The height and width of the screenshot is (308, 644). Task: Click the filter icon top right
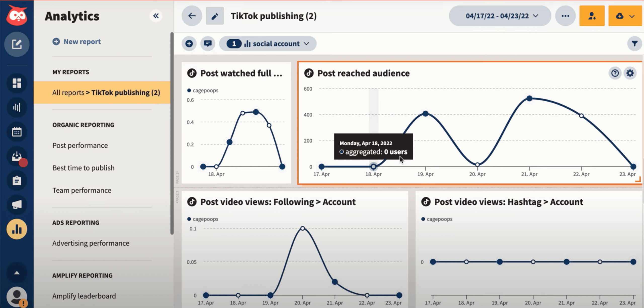(635, 43)
